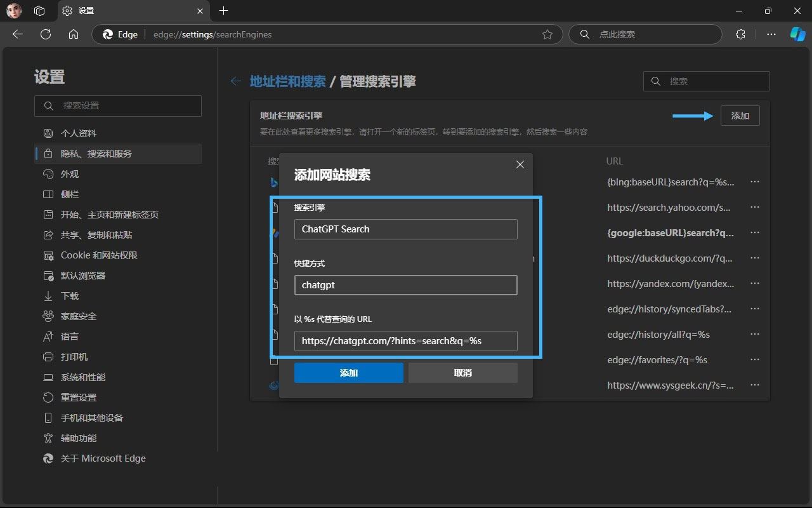Open Cookie 和网站权限 section
This screenshot has width=812, height=508.
point(118,255)
